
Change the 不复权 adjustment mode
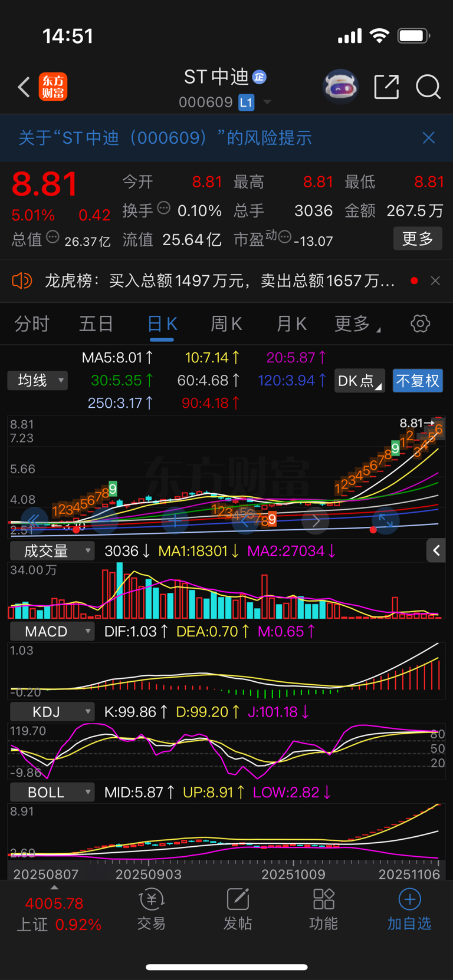tap(418, 381)
